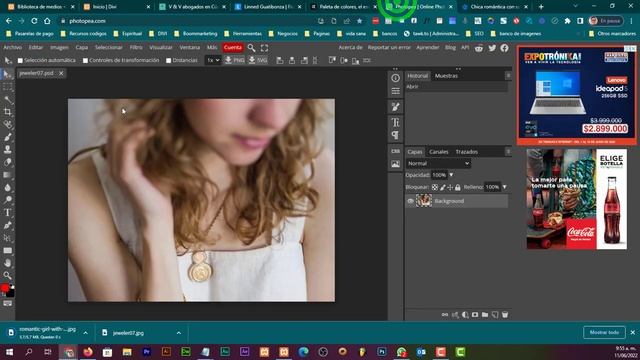The image size is (640, 360).
Task: Select the Eraser tool
Action: (7, 162)
